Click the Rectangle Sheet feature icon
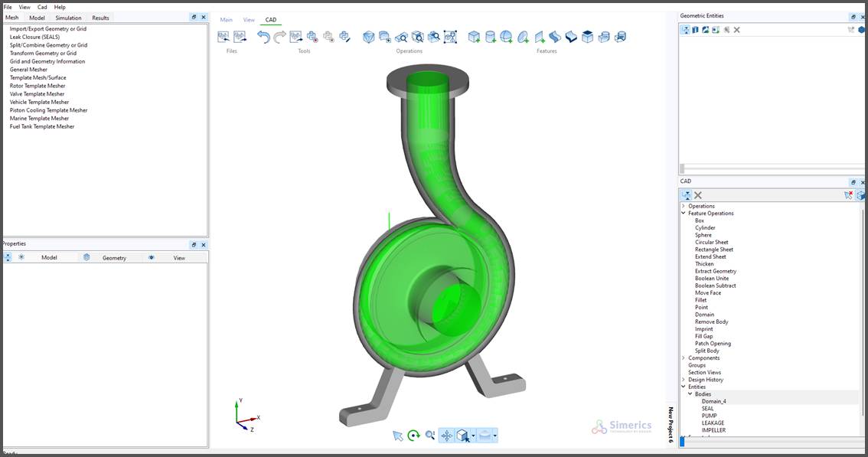The image size is (868, 457). [539, 37]
